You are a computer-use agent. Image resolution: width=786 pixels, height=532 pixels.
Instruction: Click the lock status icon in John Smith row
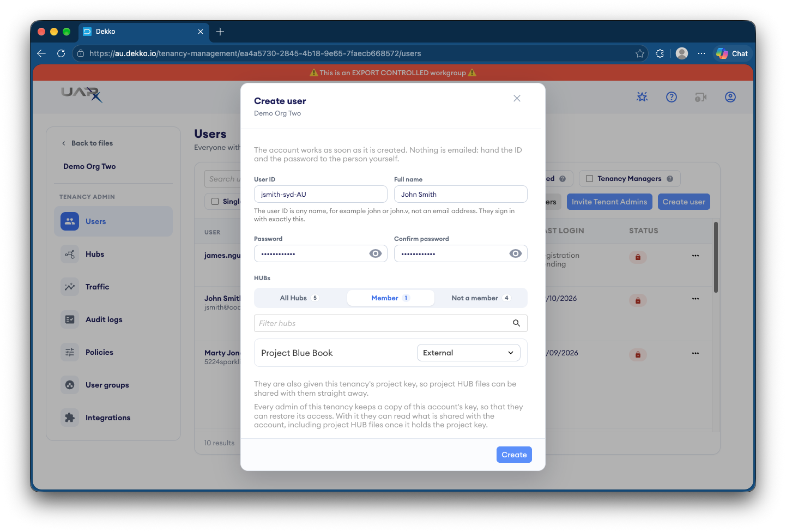(638, 300)
